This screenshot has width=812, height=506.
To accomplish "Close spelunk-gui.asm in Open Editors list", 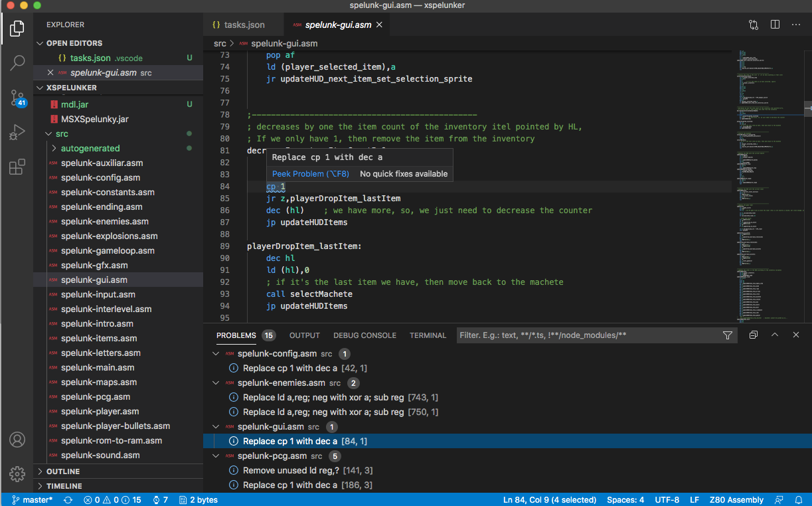I will 50,72.
